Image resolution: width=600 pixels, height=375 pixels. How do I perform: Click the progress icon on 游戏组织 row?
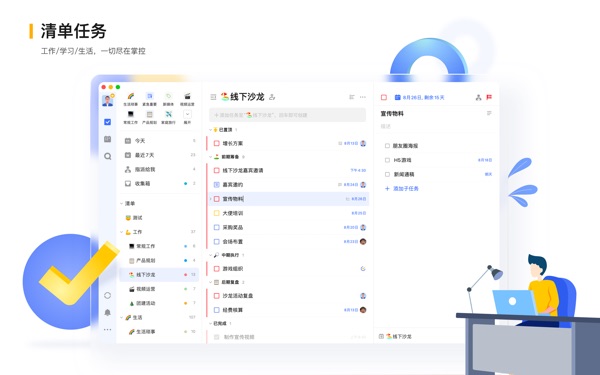point(363,269)
